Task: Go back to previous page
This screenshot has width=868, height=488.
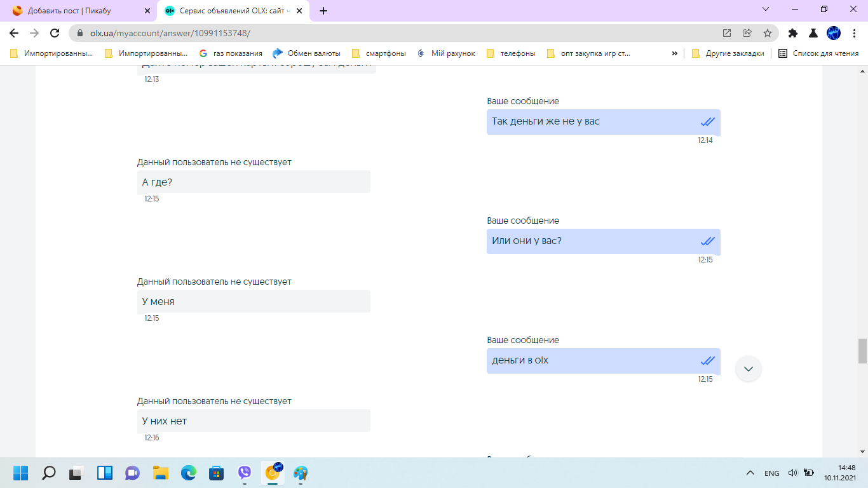Action: click(14, 33)
